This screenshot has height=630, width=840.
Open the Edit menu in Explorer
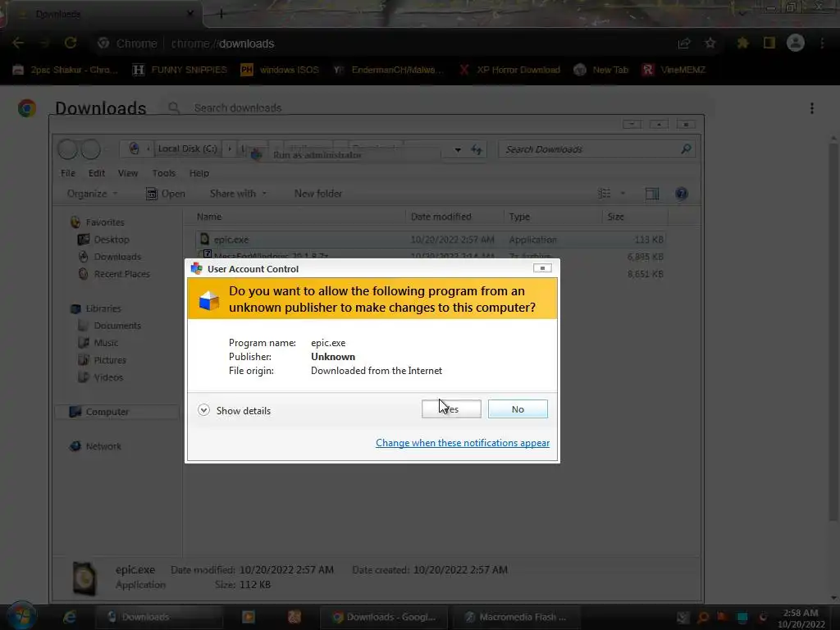point(97,173)
